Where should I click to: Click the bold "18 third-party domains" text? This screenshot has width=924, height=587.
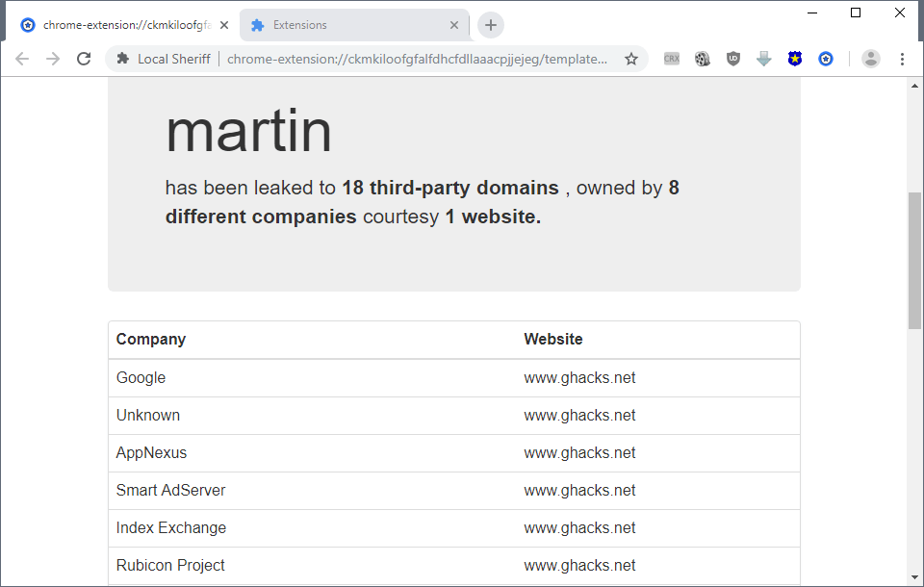click(x=450, y=188)
